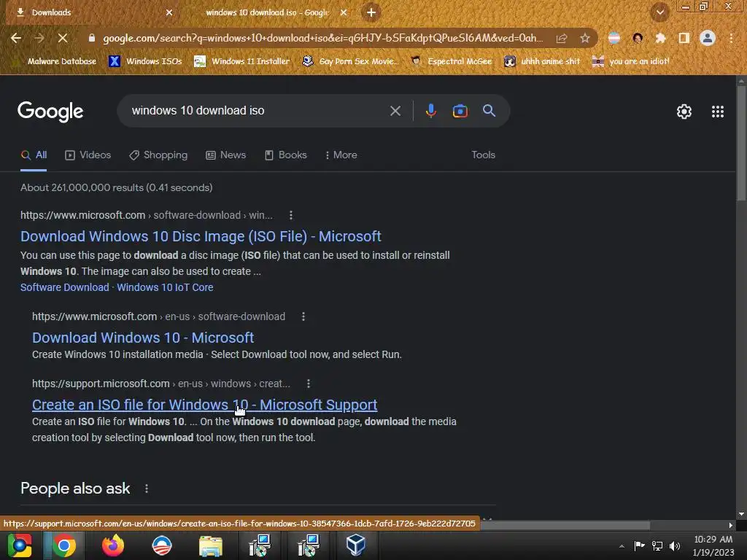
Task: Switch to Books results tab
Action: pyautogui.click(x=286, y=155)
